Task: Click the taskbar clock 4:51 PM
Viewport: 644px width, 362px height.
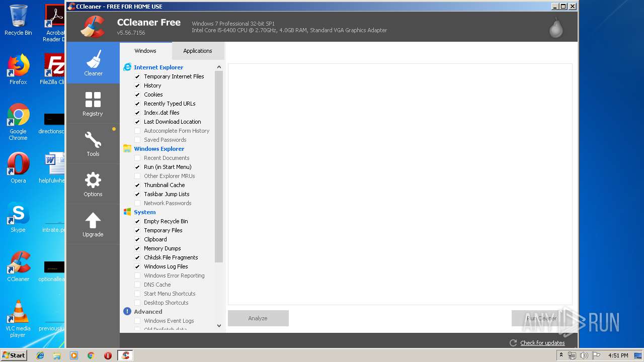Action: click(618, 355)
